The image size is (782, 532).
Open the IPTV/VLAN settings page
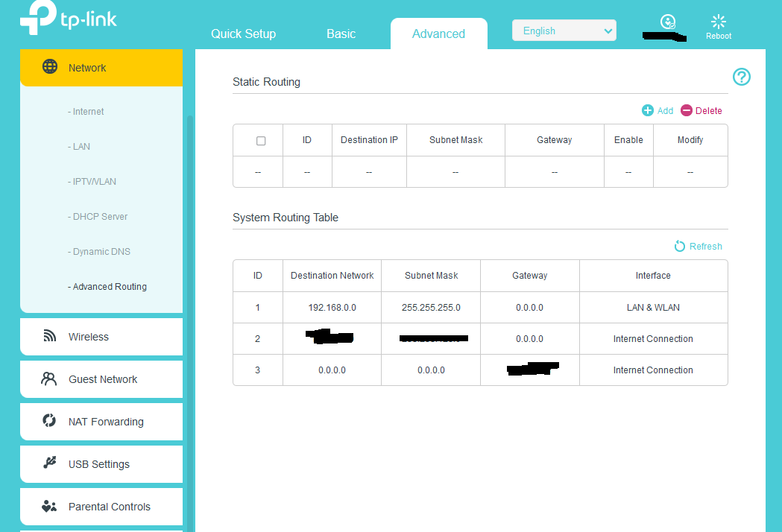[x=94, y=182]
